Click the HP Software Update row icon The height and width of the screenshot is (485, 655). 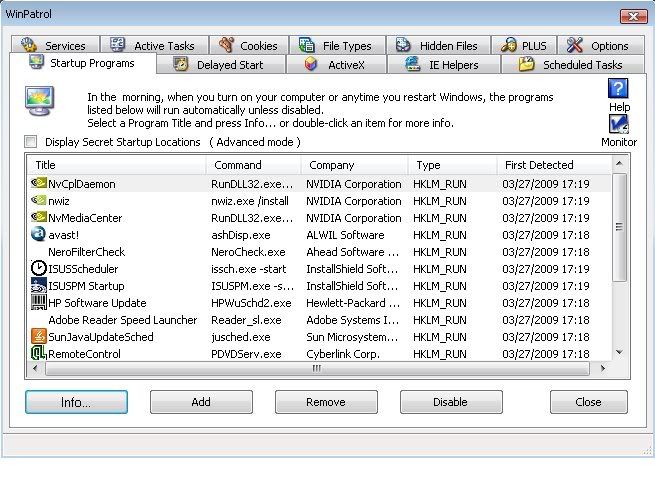(x=38, y=302)
